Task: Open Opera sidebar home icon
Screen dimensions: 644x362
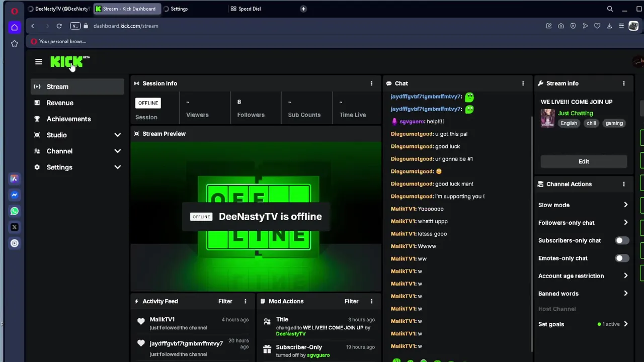Action: point(15,27)
